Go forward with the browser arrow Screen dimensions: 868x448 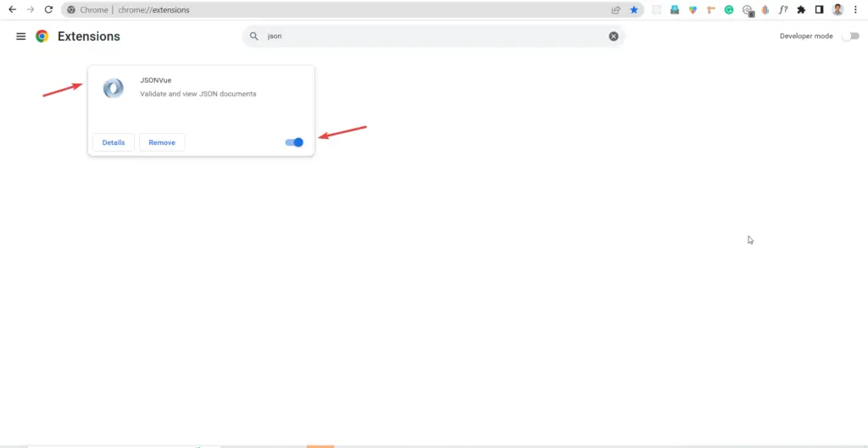pyautogui.click(x=31, y=9)
